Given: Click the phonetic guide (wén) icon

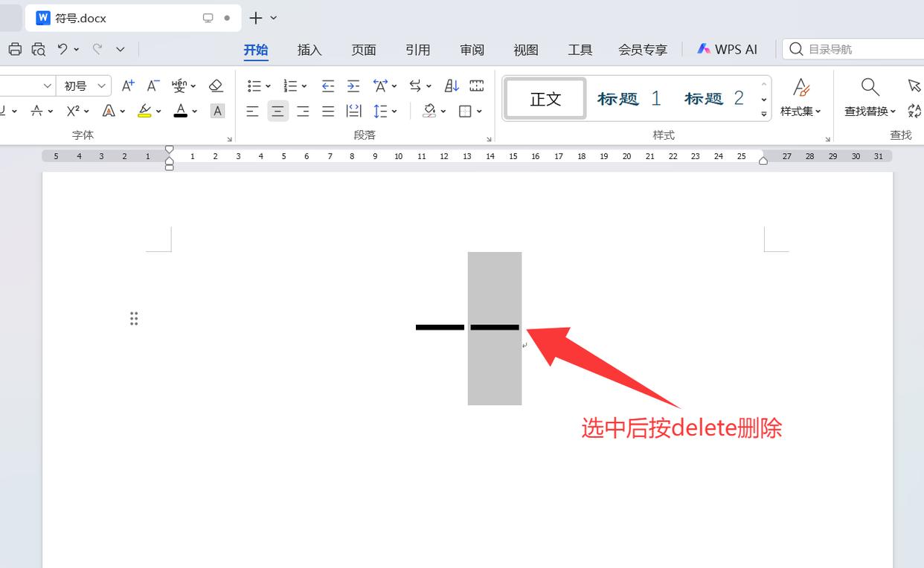Looking at the screenshot, I should pos(179,85).
